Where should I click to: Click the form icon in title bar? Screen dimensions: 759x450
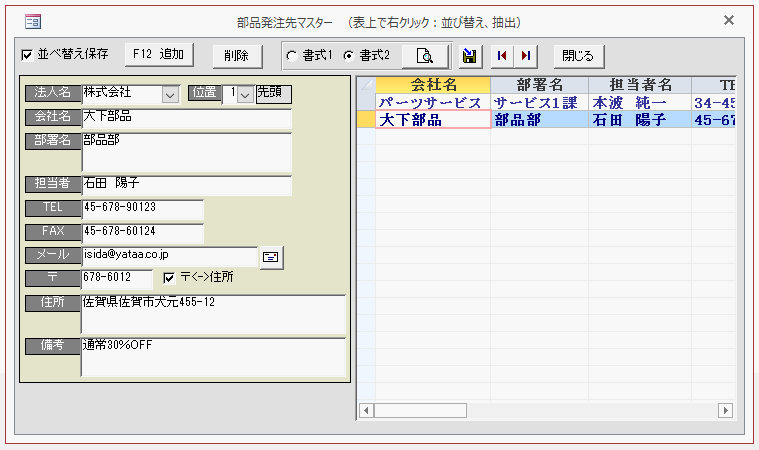pos(33,22)
